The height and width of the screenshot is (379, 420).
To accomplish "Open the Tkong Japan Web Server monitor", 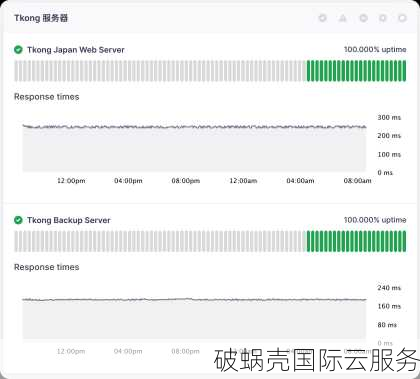I will [76, 50].
